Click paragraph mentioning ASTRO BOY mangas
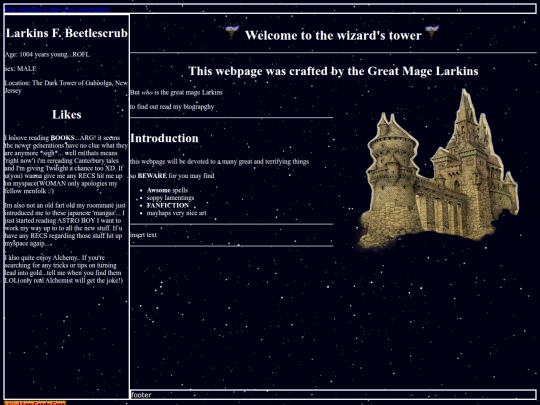This screenshot has width=540, height=405. (x=65, y=225)
